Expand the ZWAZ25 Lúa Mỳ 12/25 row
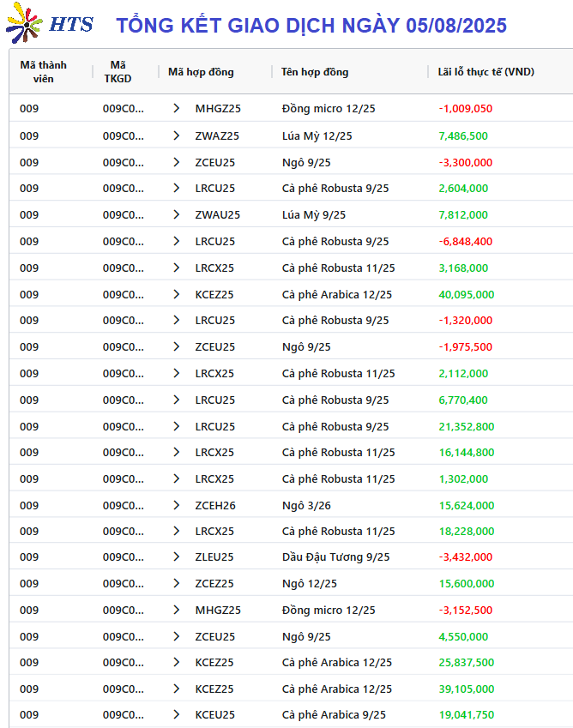 pyautogui.click(x=177, y=135)
